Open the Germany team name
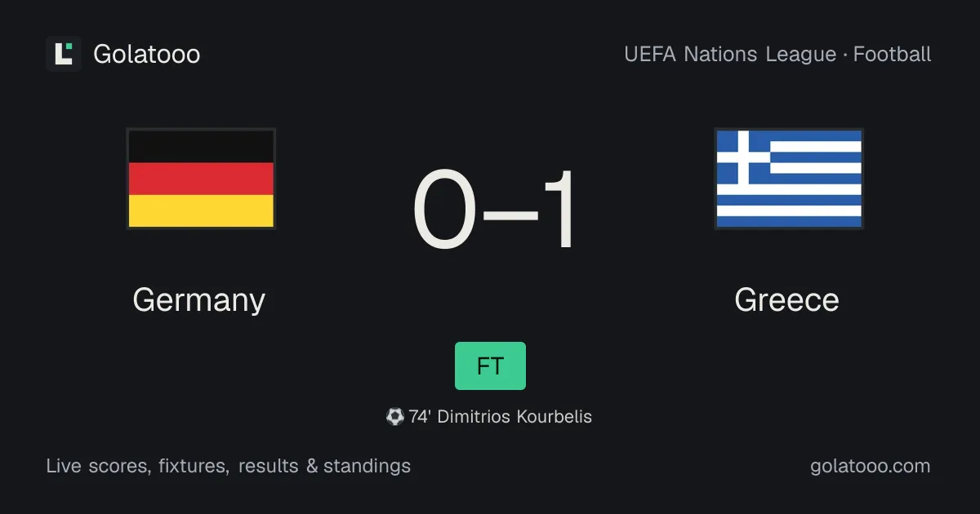Viewport: 980px width, 514px height. [x=199, y=300]
